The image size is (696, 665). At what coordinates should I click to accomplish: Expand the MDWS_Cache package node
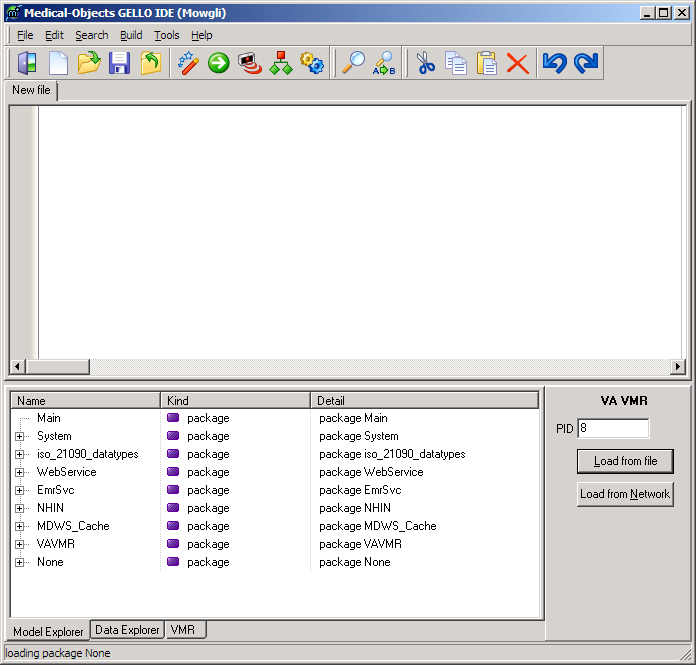[20, 526]
